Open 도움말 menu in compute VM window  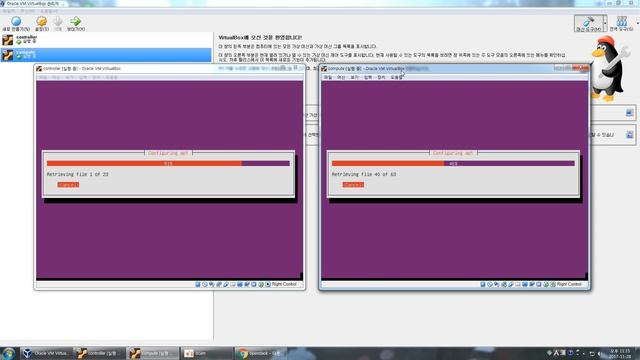click(396, 77)
